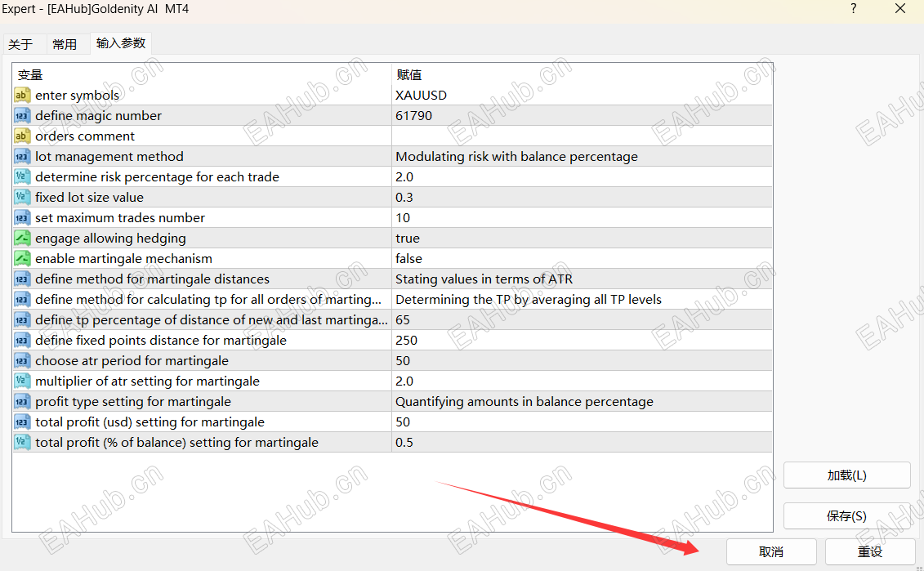
Task: Select 'fixed lot size value' variable name
Action: click(x=89, y=198)
